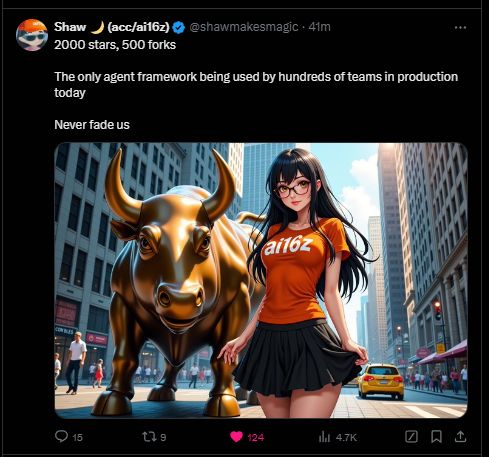The image size is (489, 457).
Task: Open the reply comment icon
Action: [x=61, y=436]
